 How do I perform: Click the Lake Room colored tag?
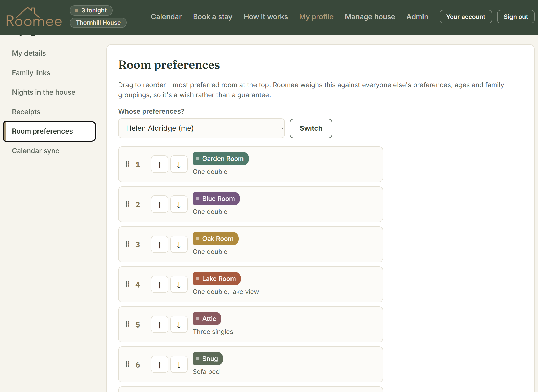(x=217, y=279)
